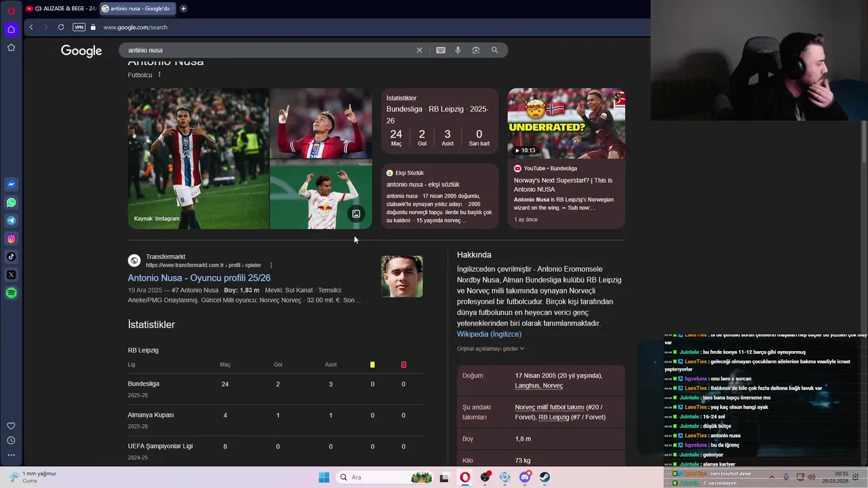
Task: Open the Windows Start menu
Action: pyautogui.click(x=324, y=477)
